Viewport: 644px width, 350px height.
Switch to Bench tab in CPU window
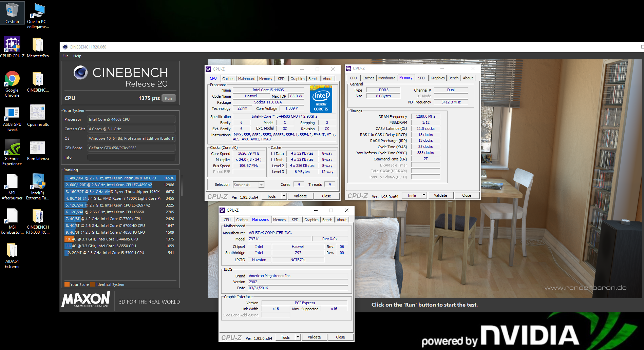pos(314,79)
